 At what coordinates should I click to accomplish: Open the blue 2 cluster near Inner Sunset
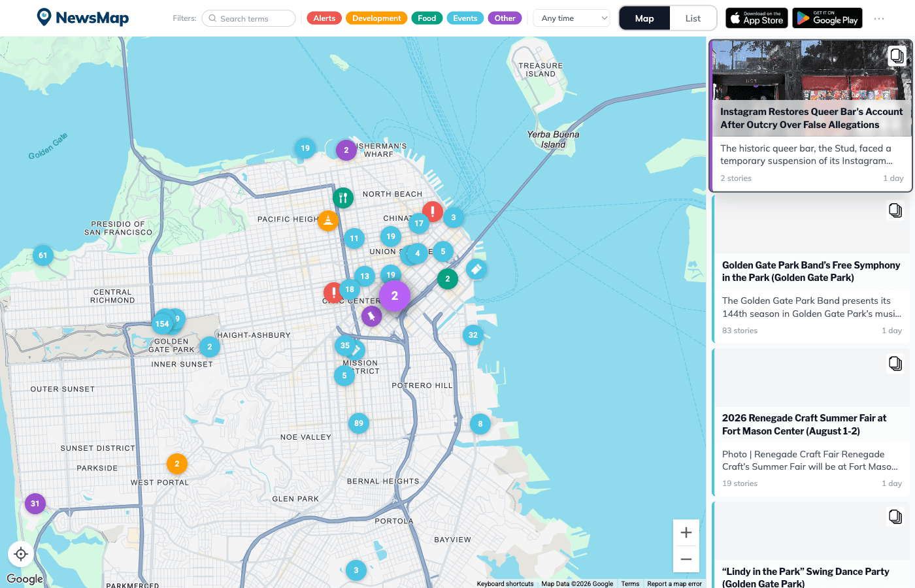tap(210, 347)
